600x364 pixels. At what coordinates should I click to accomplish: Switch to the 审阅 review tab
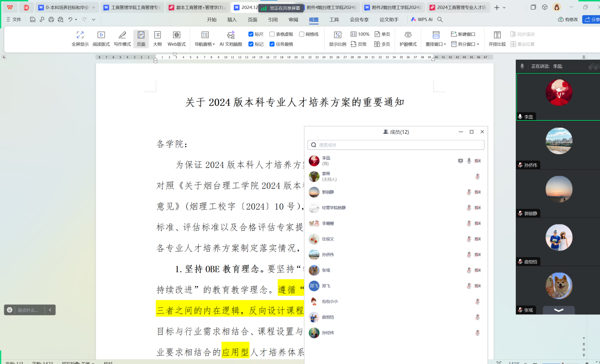293,20
